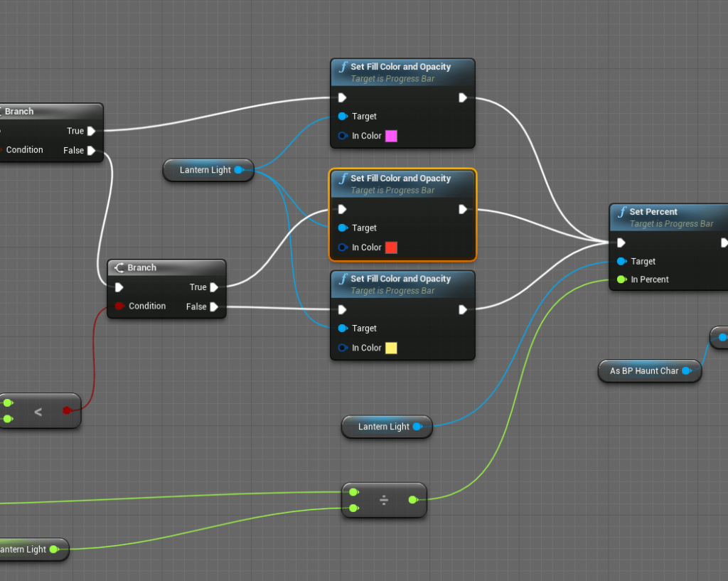Click the output pin of the divide node
Screen dimensions: 728x581
[412, 500]
